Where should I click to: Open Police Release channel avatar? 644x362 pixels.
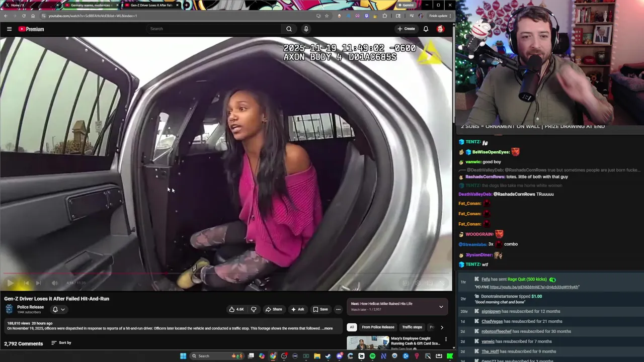click(x=9, y=309)
